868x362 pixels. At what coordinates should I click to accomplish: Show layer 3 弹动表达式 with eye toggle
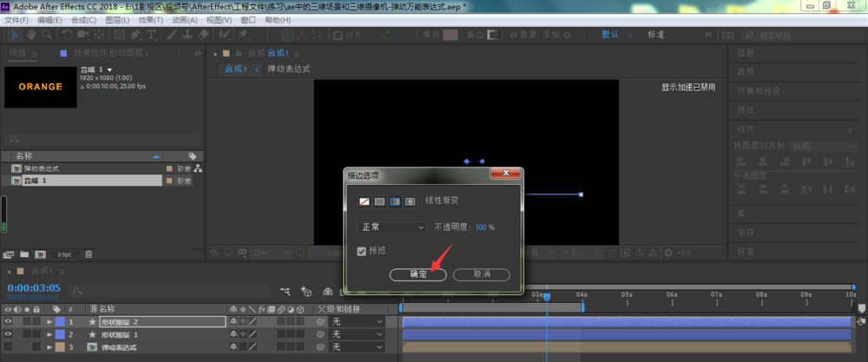[x=9, y=347]
